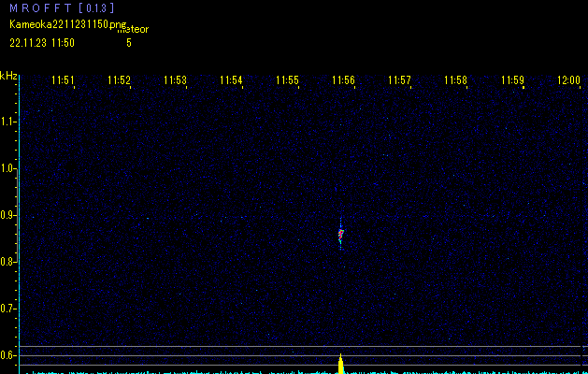Click the 11:58 time axis label

455,80
